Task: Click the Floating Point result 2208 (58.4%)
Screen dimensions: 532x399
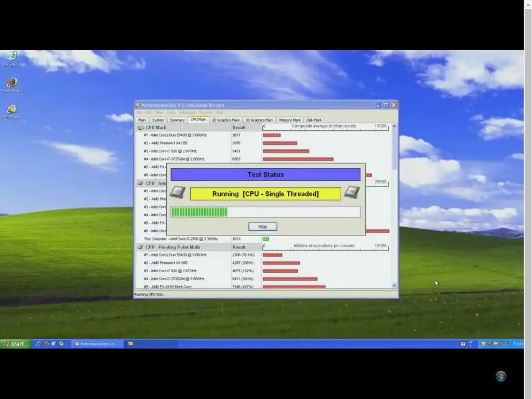Action: (243, 255)
